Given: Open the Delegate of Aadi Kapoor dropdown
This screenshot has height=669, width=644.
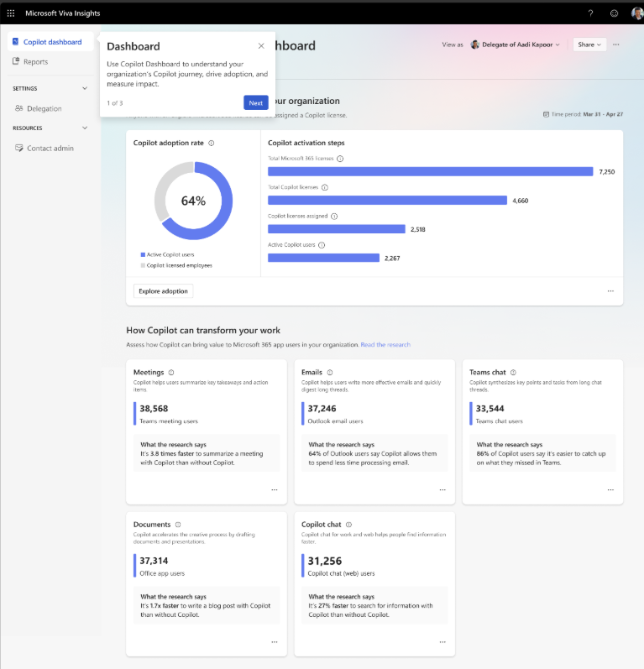Looking at the screenshot, I should 516,44.
